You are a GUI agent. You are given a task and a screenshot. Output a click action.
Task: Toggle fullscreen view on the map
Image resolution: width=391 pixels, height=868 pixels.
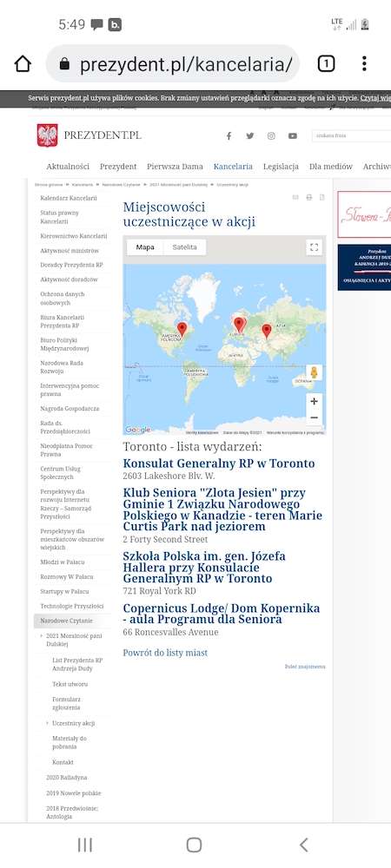[x=314, y=247]
